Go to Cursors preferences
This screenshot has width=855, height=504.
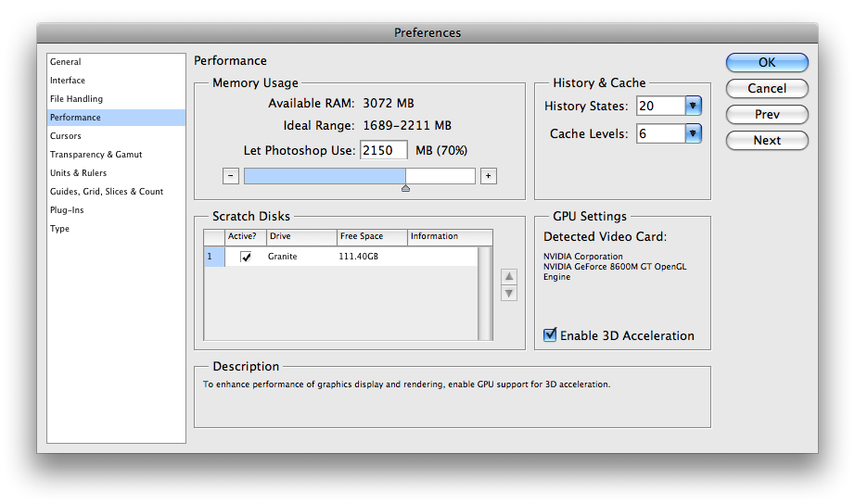point(66,136)
